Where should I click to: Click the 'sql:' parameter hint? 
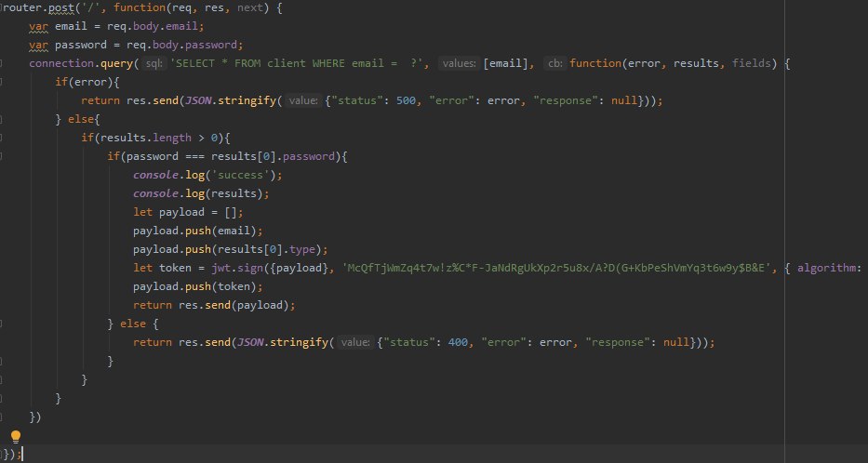coord(154,63)
